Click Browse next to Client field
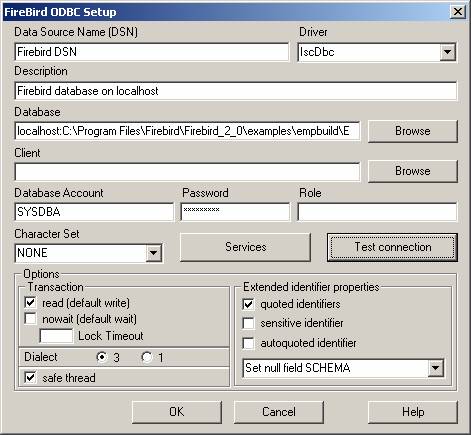 click(413, 171)
